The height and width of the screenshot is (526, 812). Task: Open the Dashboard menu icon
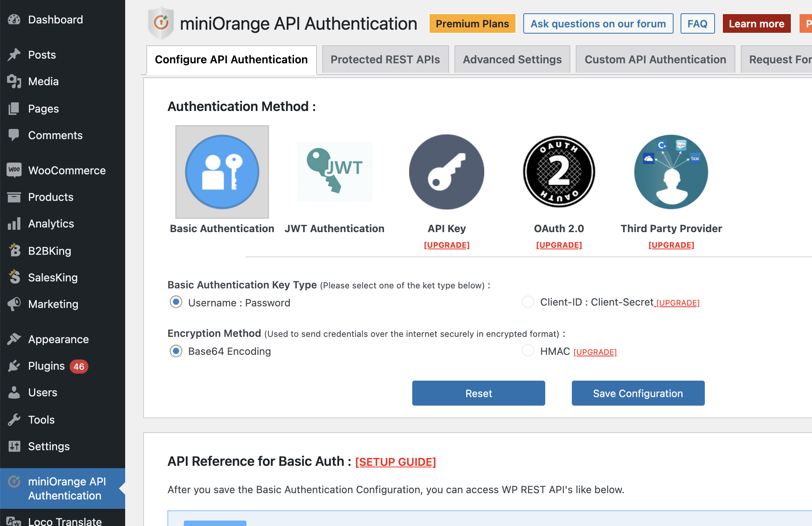click(x=14, y=20)
